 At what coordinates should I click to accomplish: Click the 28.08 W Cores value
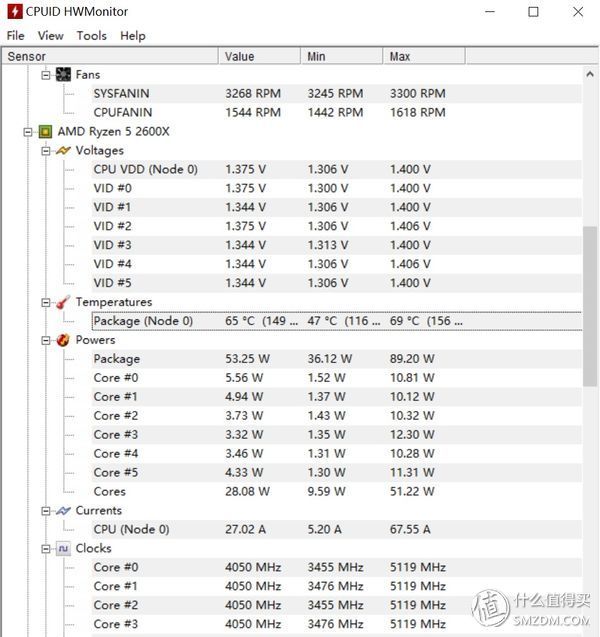pos(247,492)
